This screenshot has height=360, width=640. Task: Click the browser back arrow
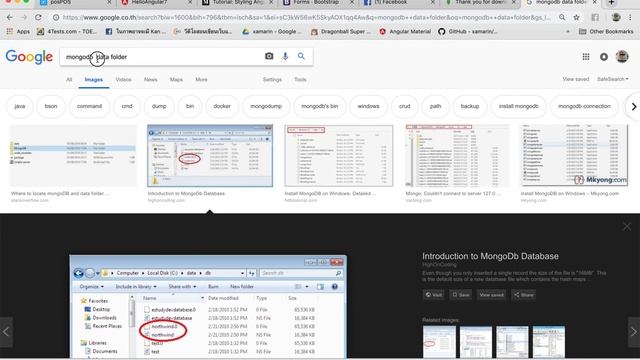pos(9,18)
